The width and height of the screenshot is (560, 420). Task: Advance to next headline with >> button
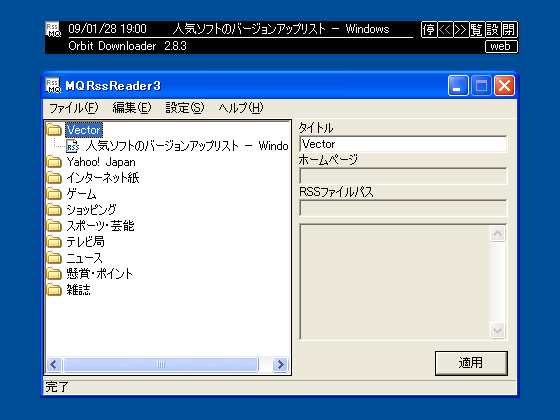461,29
